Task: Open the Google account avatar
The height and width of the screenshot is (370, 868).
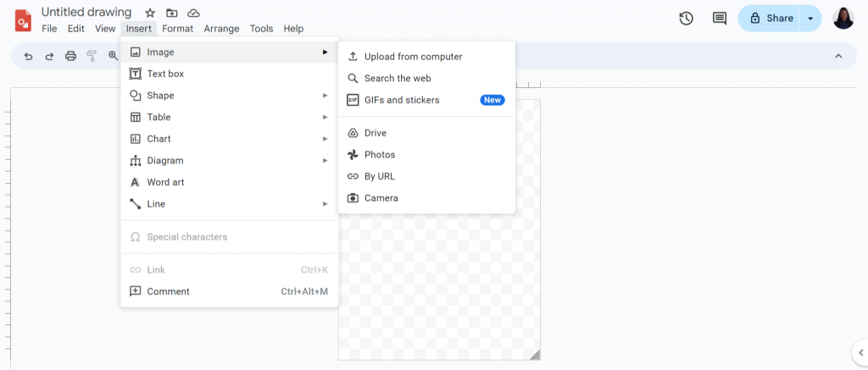Action: (843, 19)
